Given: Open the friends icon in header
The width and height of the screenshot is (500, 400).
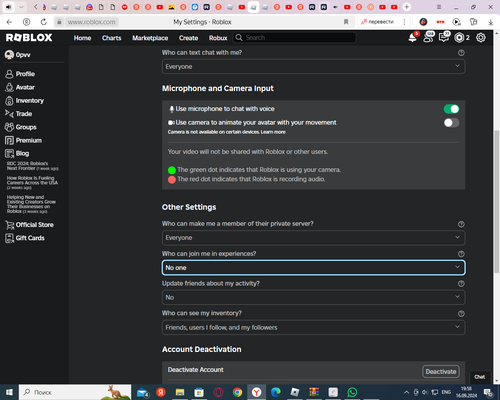Looking at the screenshot, I should [x=428, y=38].
